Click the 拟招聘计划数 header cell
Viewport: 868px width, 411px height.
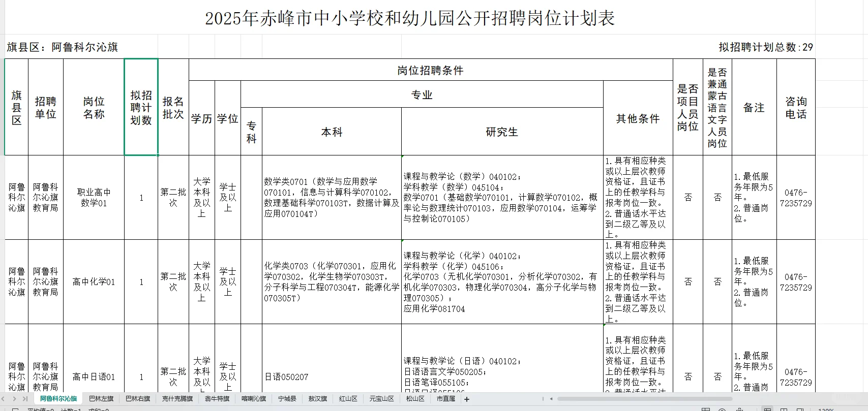pyautogui.click(x=141, y=107)
